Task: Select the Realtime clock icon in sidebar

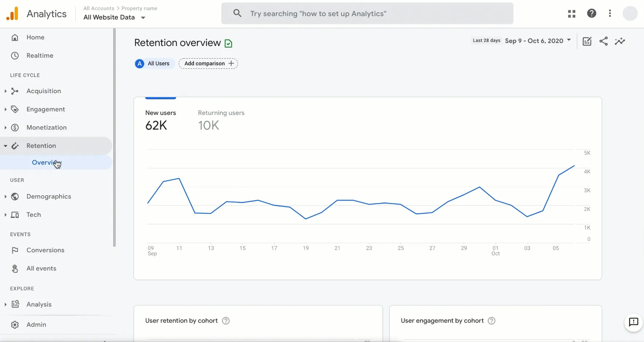Action: coord(15,55)
